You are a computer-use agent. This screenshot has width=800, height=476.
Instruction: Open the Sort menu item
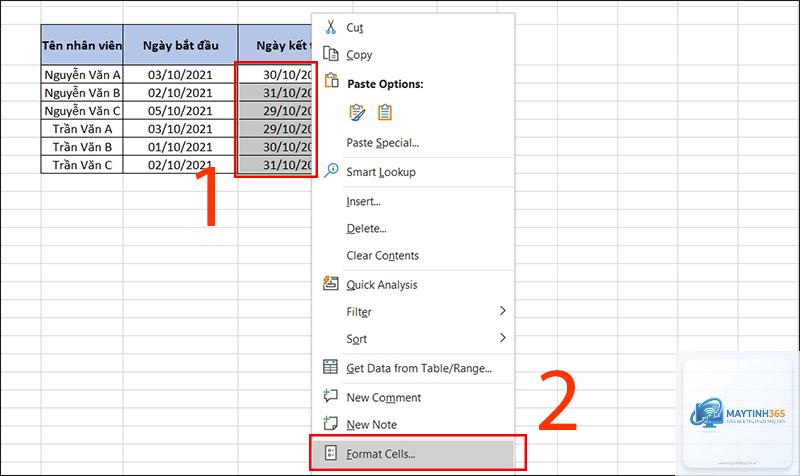(412, 338)
